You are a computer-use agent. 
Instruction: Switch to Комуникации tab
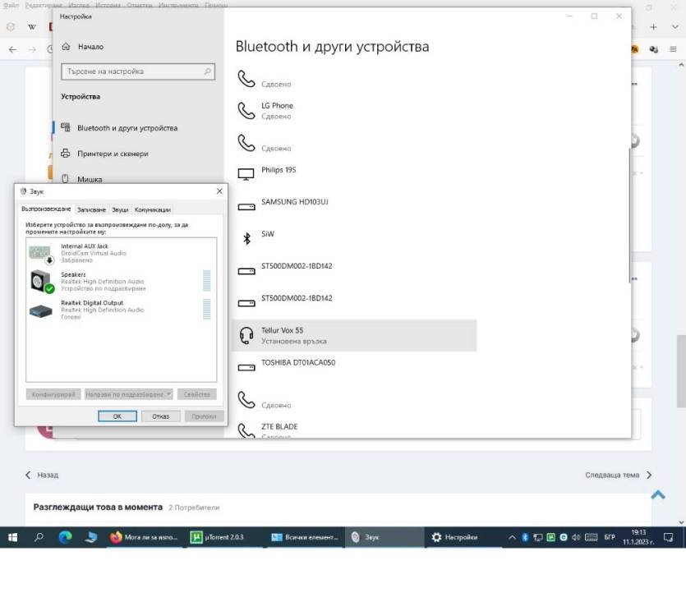tap(153, 209)
